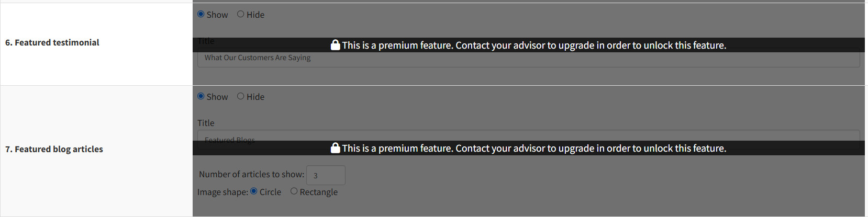
Task: Click lock icon in Featured testimonial premium banner
Action: point(335,45)
